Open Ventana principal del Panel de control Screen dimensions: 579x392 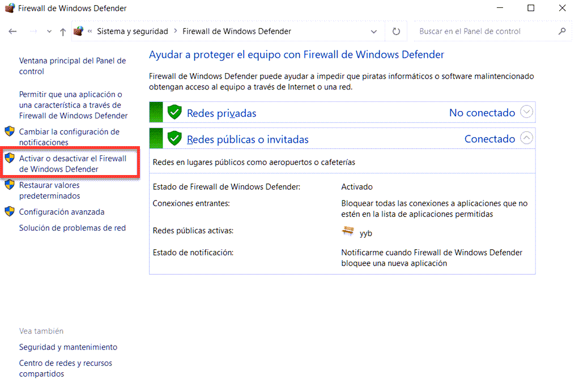click(73, 66)
